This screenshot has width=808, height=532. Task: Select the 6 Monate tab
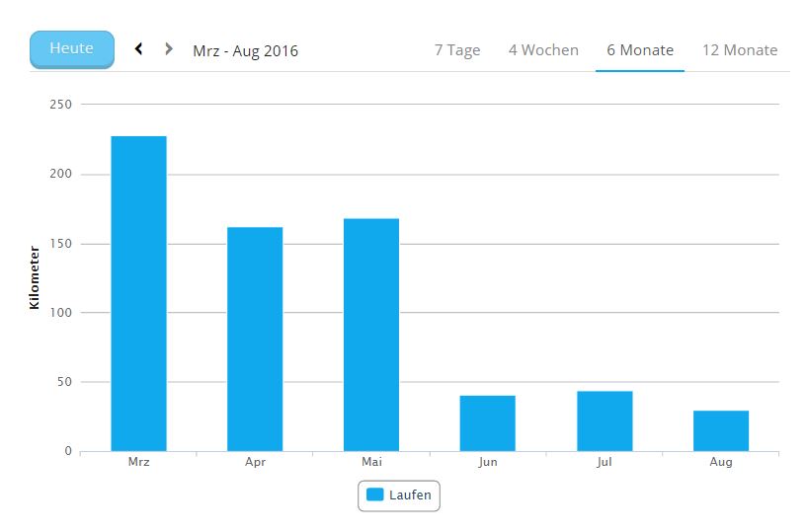pyautogui.click(x=640, y=50)
